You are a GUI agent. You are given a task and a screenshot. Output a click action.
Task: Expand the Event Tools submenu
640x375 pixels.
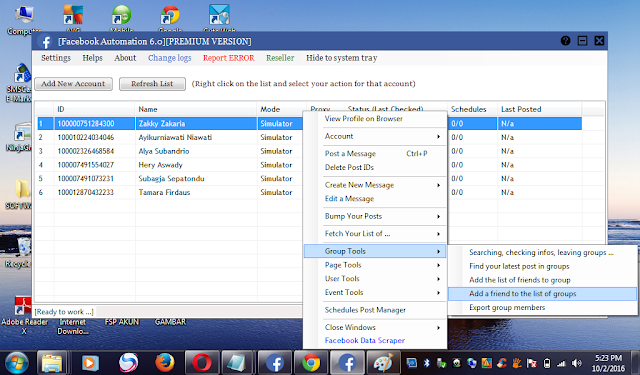click(x=375, y=293)
